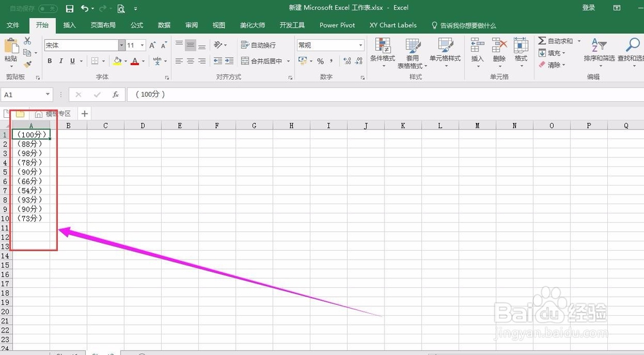The width and height of the screenshot is (644, 355).
Task: Switch to the 数据 Data tab
Action: 164,25
